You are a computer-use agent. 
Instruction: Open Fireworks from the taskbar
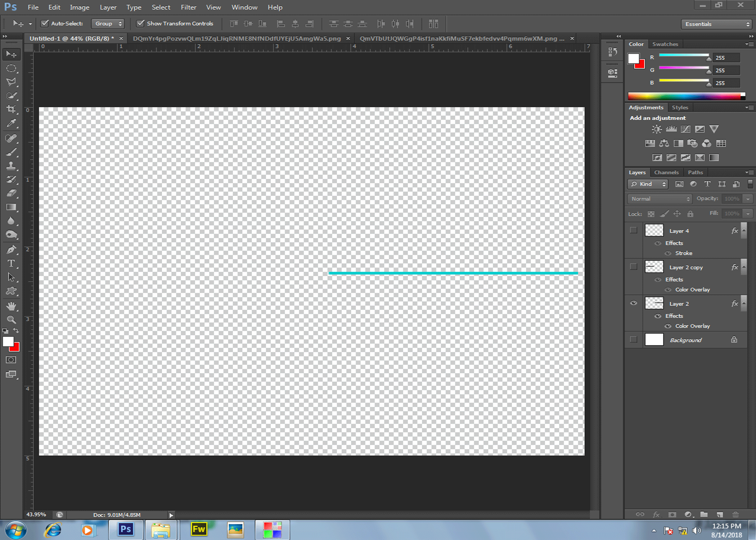coord(199,530)
